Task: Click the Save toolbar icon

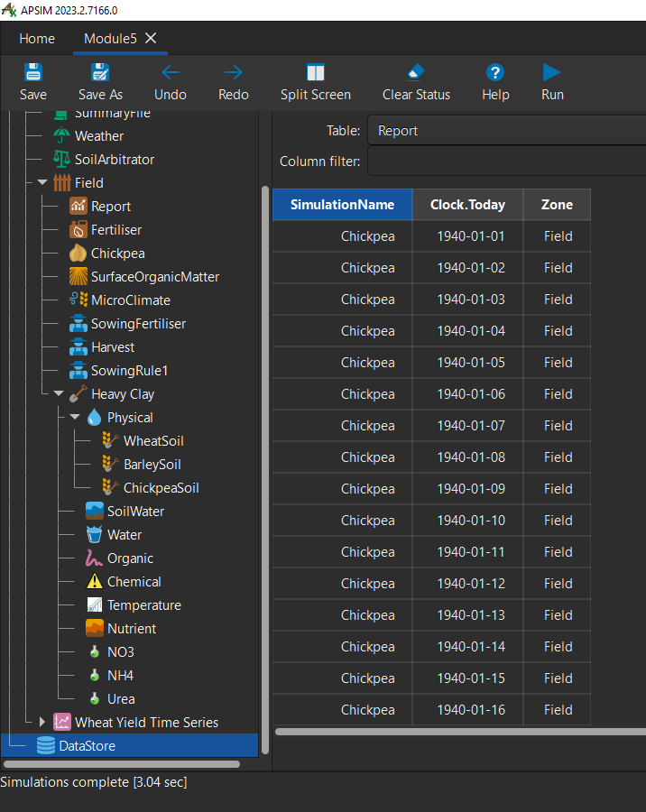Action: coord(33,72)
